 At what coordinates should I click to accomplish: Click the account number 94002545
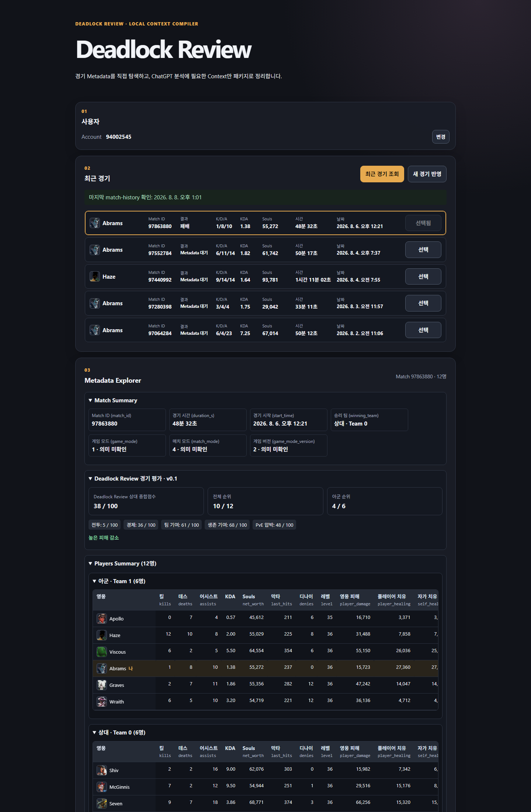tap(119, 137)
